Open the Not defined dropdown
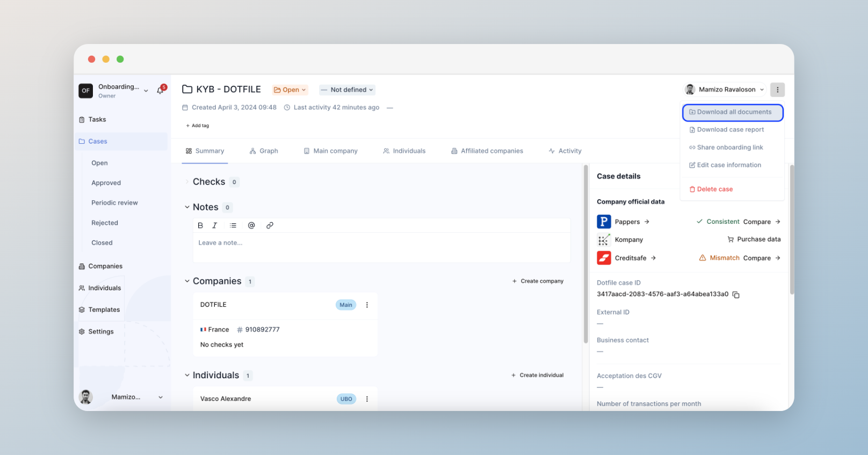The height and width of the screenshot is (455, 868). pos(347,90)
